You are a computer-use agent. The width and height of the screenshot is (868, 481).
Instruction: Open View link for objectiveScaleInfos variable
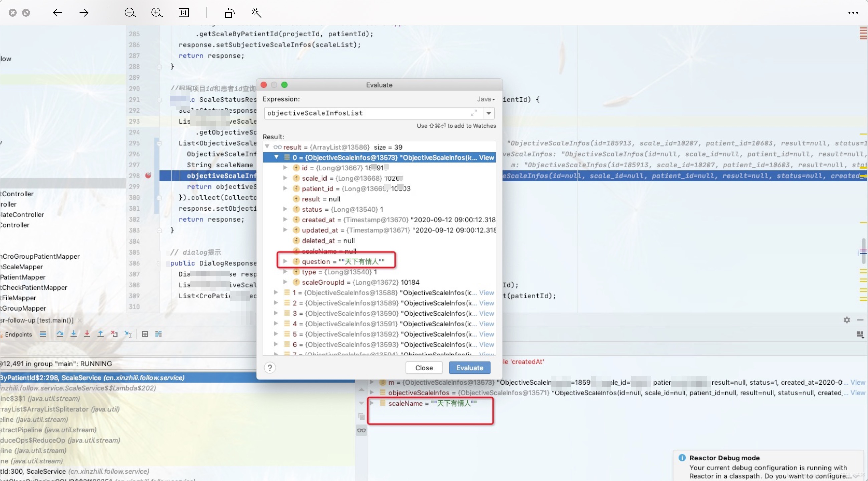(858, 393)
